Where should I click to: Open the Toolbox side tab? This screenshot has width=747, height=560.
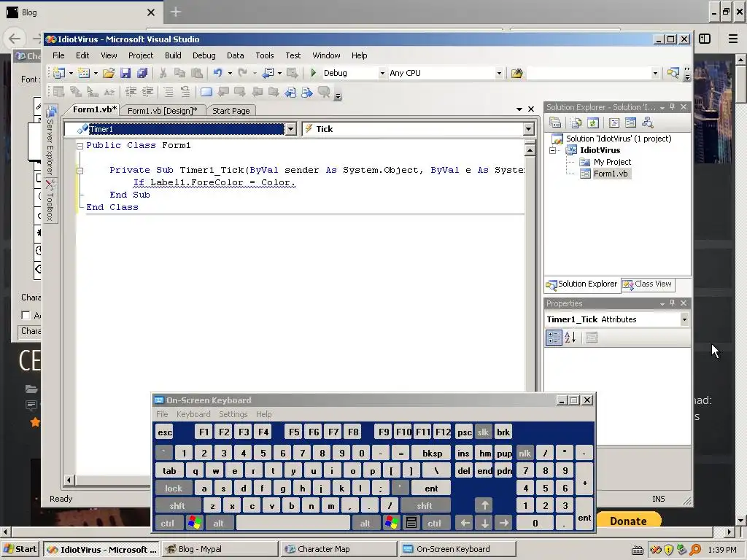pyautogui.click(x=50, y=201)
